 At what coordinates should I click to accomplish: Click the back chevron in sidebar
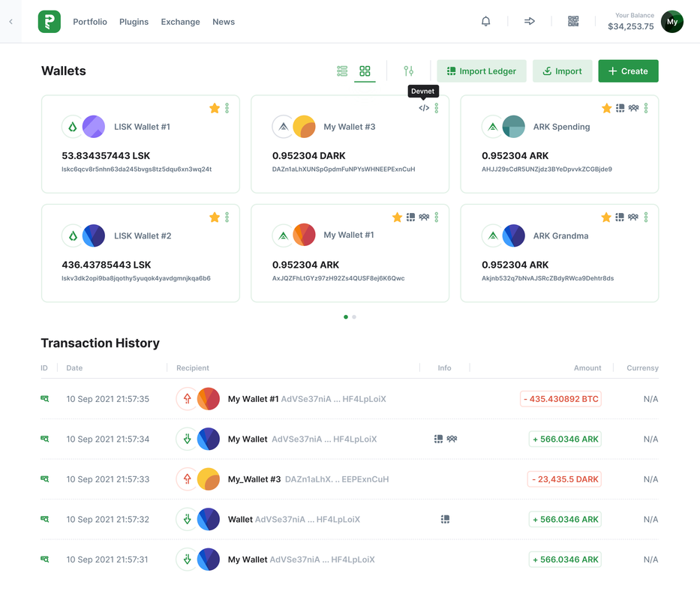11,22
